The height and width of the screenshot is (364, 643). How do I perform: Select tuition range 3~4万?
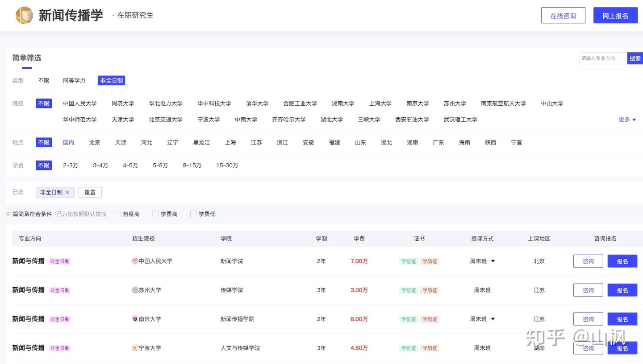(100, 165)
